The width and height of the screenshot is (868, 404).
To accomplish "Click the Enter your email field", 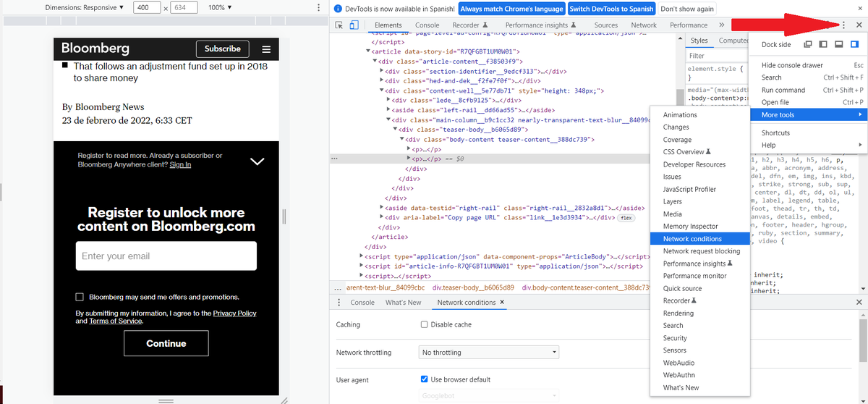I will (166, 256).
